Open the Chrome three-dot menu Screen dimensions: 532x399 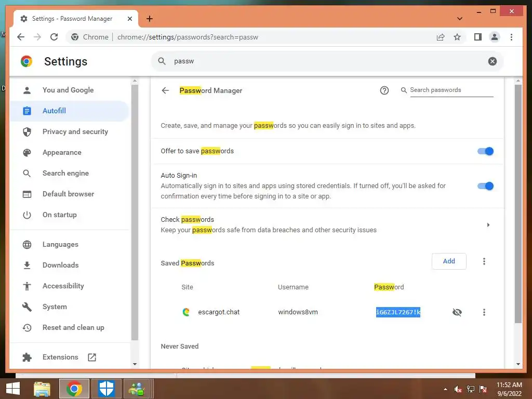[x=511, y=37]
